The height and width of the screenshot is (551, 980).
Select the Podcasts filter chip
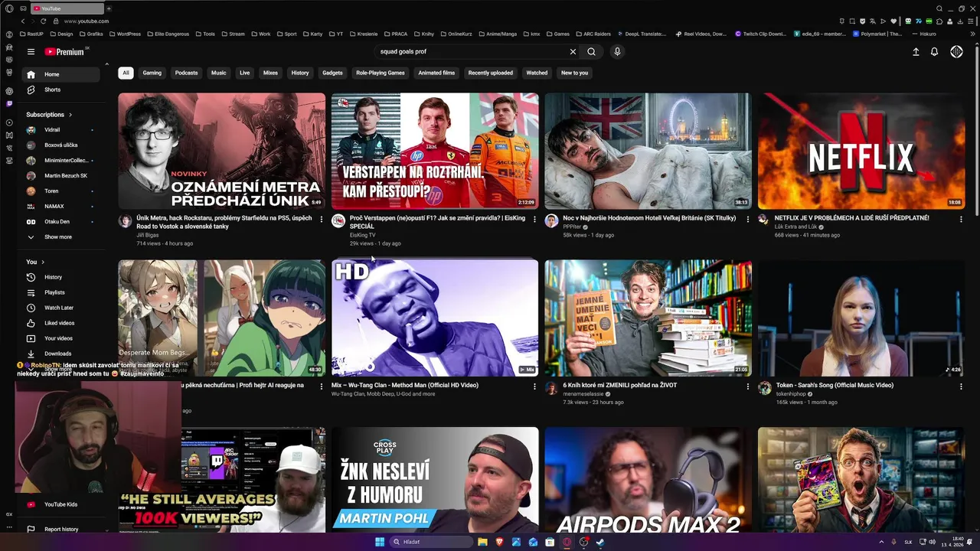pyautogui.click(x=186, y=73)
